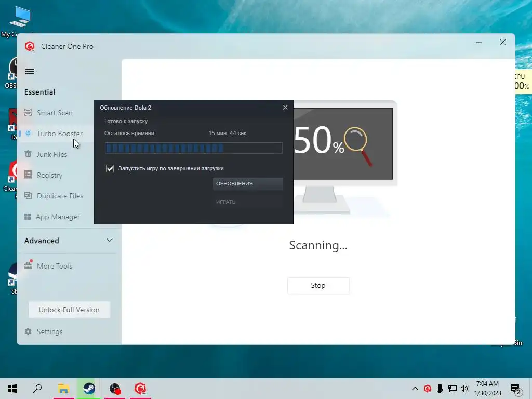
Task: Show hidden tray icons arrow
Action: point(415,389)
